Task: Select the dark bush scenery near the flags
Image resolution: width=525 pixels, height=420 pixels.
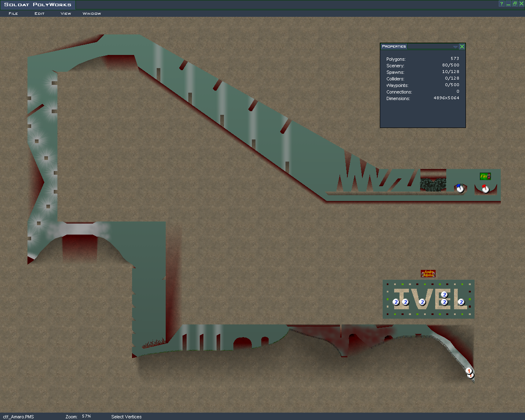Action: (433, 185)
